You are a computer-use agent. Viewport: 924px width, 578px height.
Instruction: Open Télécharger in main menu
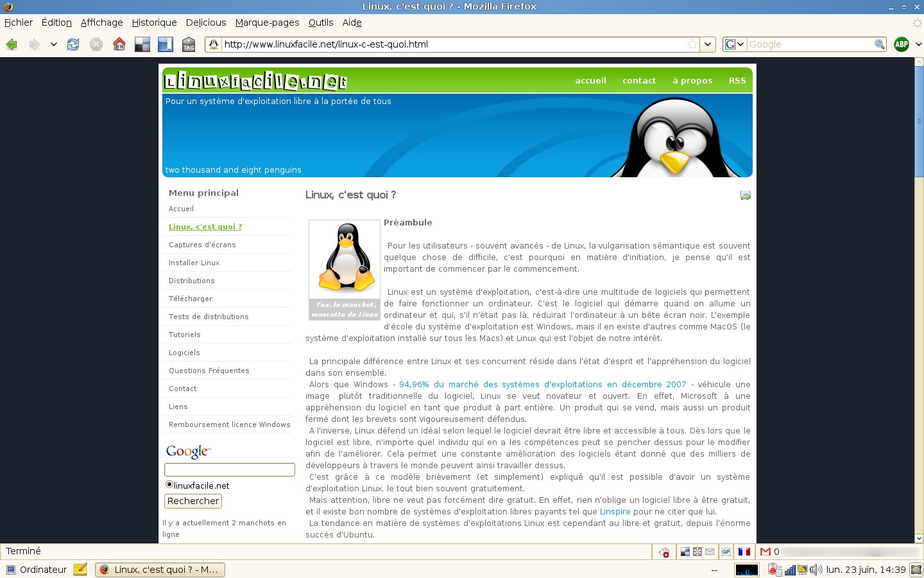click(191, 299)
